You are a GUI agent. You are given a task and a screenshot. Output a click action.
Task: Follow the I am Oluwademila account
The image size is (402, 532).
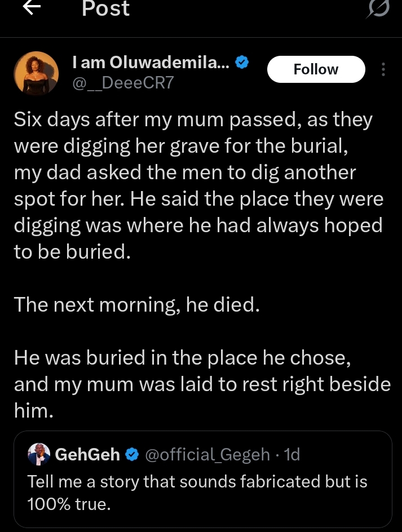click(x=316, y=69)
